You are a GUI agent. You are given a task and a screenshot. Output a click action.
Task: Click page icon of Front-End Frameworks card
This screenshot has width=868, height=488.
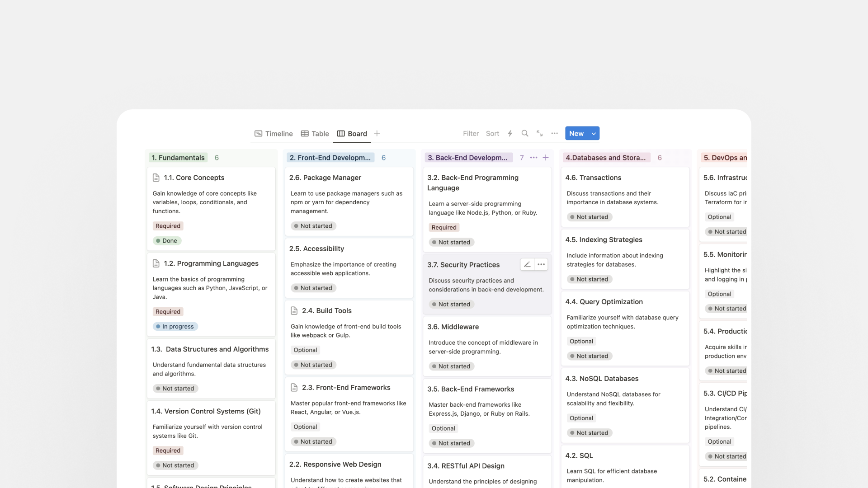[x=294, y=388]
